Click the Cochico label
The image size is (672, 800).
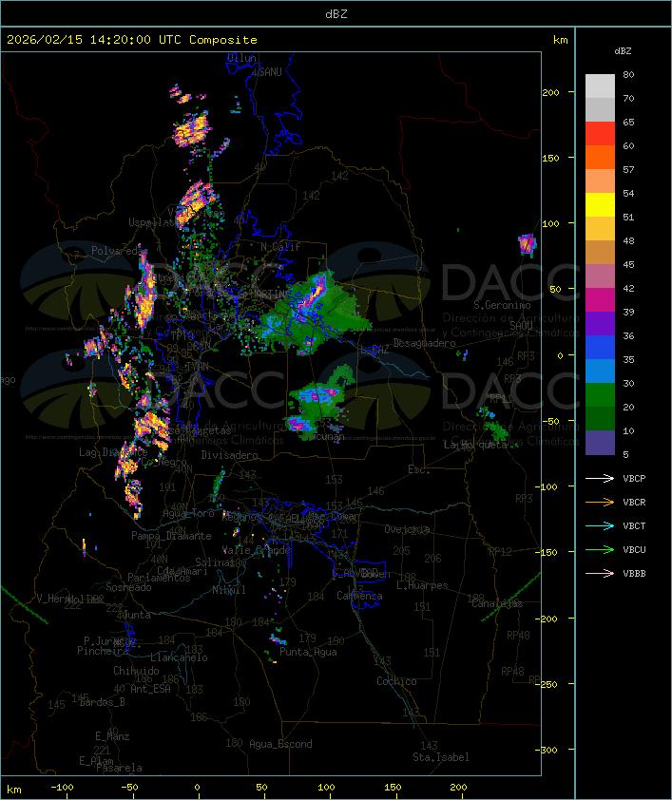[396, 681]
